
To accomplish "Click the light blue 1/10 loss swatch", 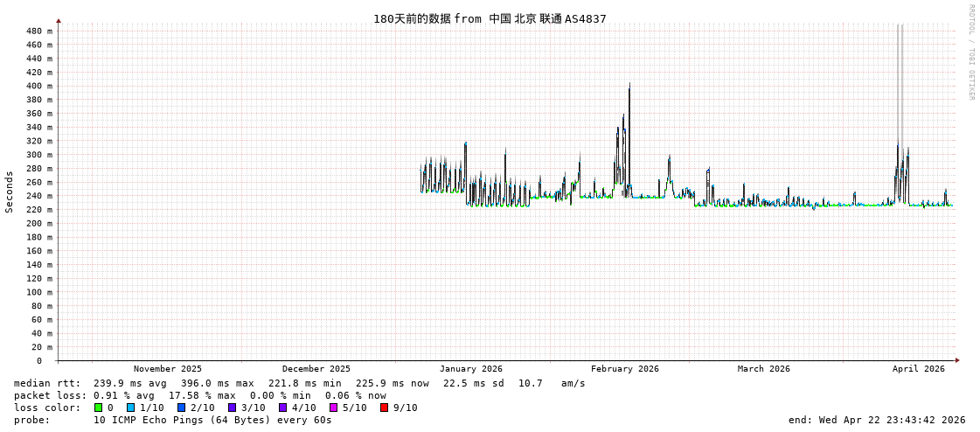I will 130,408.
